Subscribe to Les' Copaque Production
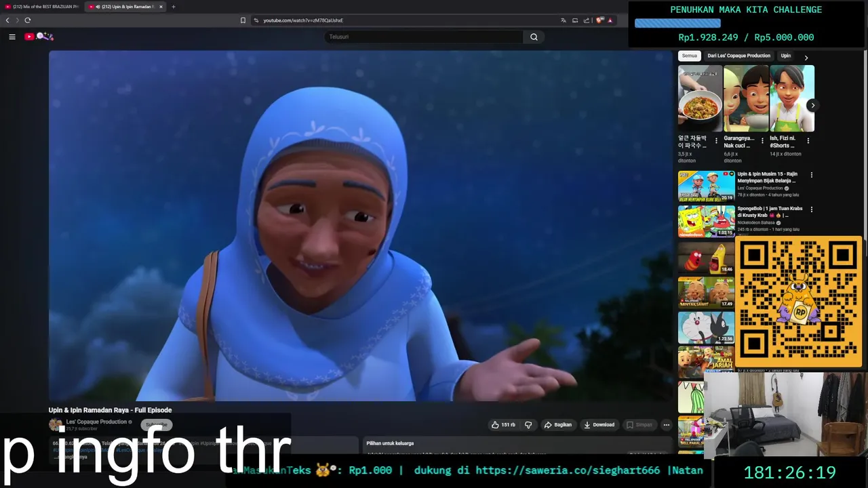 tap(156, 425)
